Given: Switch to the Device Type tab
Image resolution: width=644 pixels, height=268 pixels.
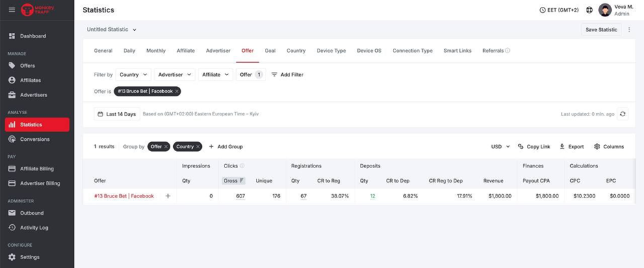Looking at the screenshot, I should [x=331, y=51].
